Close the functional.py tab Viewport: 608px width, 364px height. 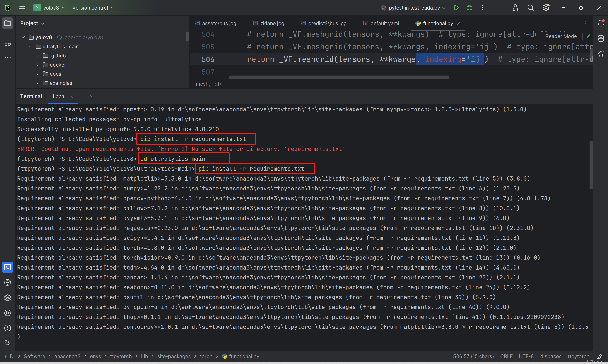tap(459, 23)
